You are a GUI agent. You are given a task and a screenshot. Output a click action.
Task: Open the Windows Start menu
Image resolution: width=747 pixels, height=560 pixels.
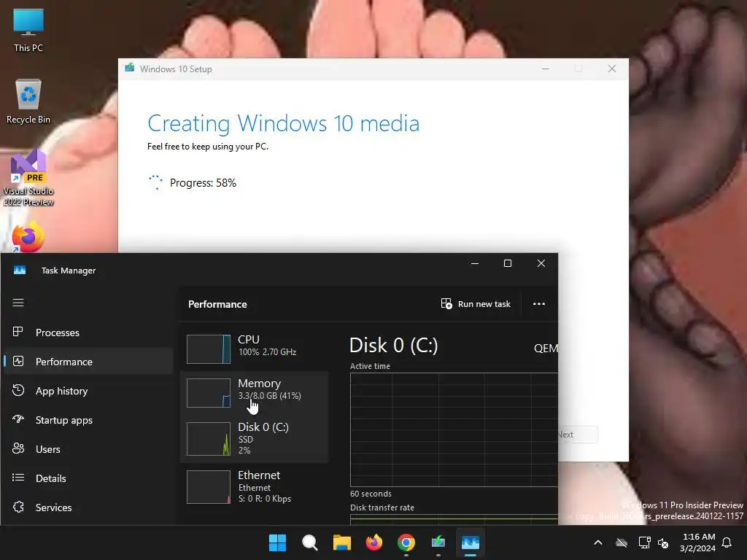point(277,542)
